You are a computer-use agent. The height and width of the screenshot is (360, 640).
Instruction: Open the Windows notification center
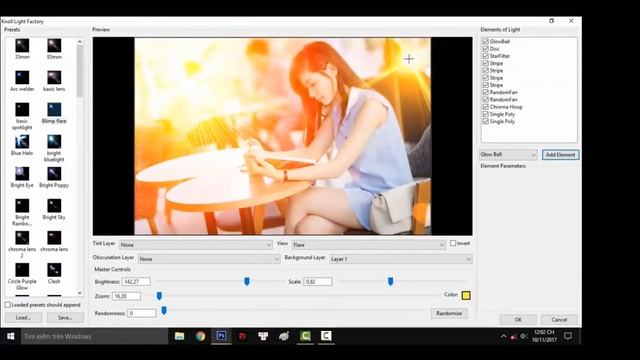tap(568, 336)
